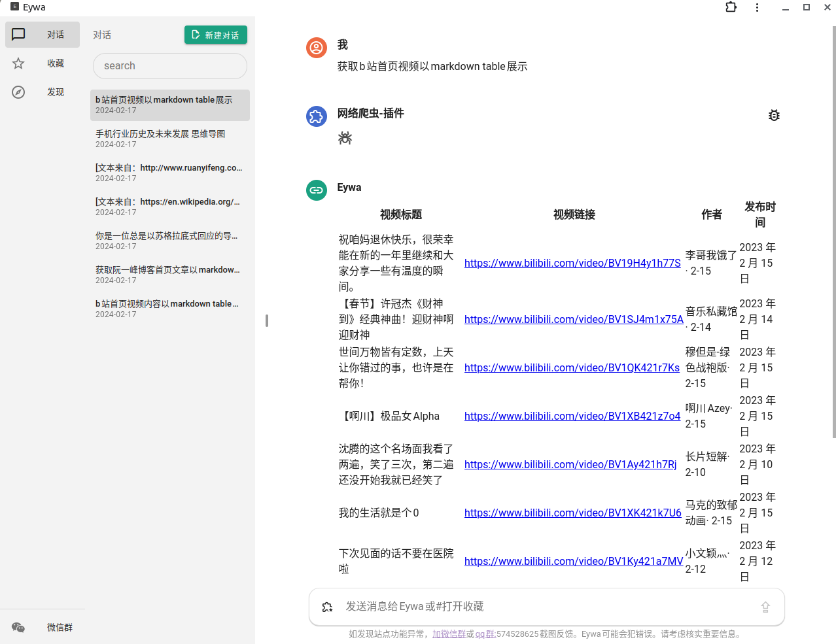Focus the search input field
The height and width of the screenshot is (644, 836).
[x=170, y=66]
